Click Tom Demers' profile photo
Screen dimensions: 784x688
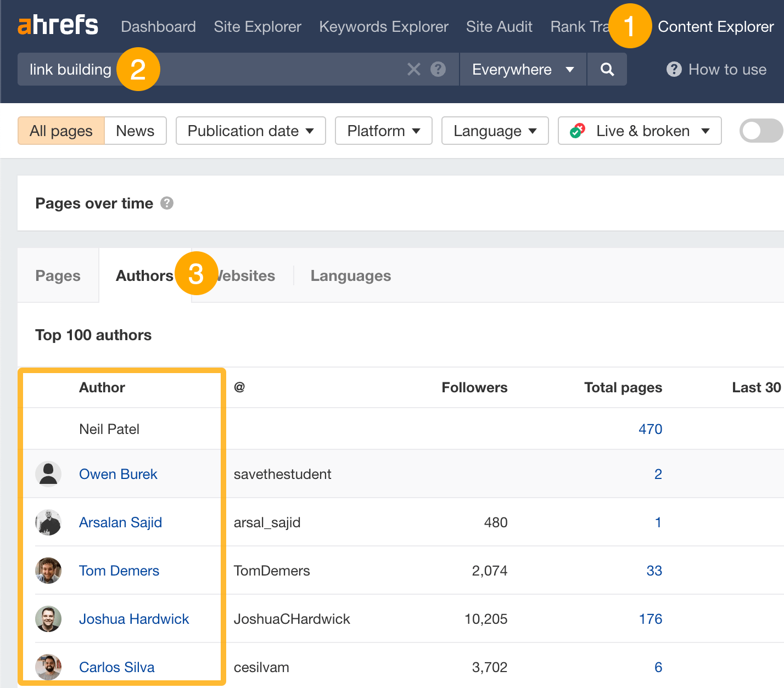coord(48,571)
